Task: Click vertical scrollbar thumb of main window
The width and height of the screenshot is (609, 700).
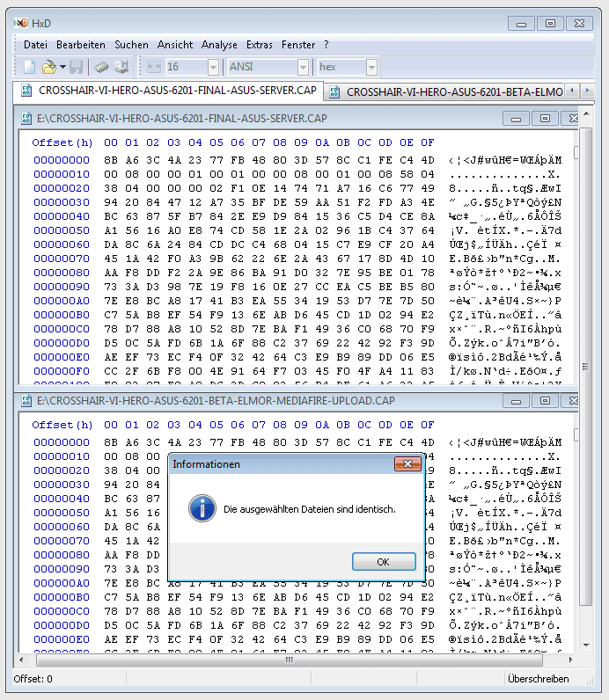Action: [586, 367]
